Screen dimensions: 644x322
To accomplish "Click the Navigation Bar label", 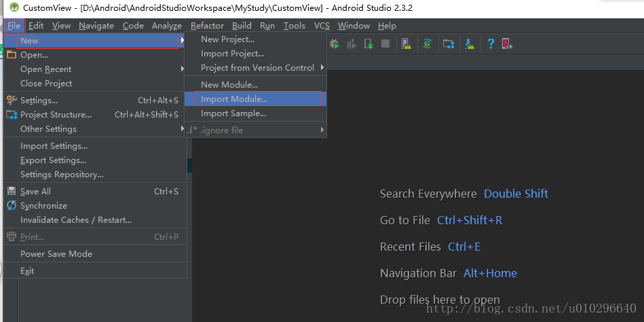I will pos(418,273).
